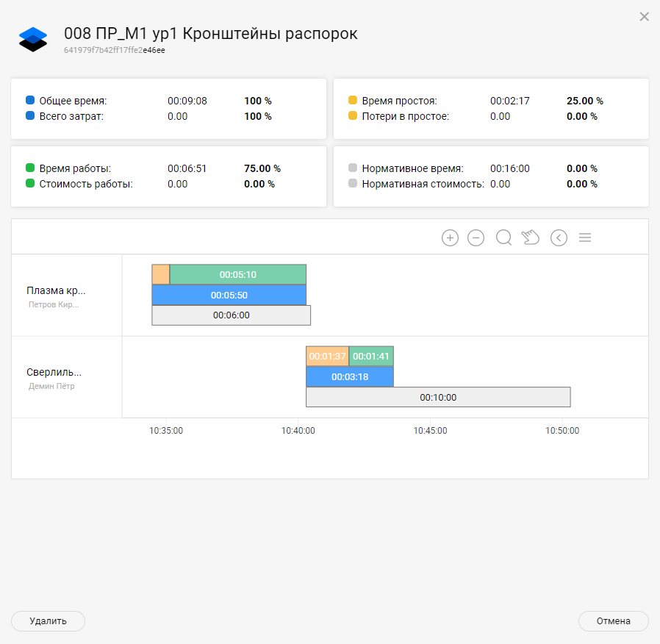Click operator name Петров Кир...

pos(54,304)
